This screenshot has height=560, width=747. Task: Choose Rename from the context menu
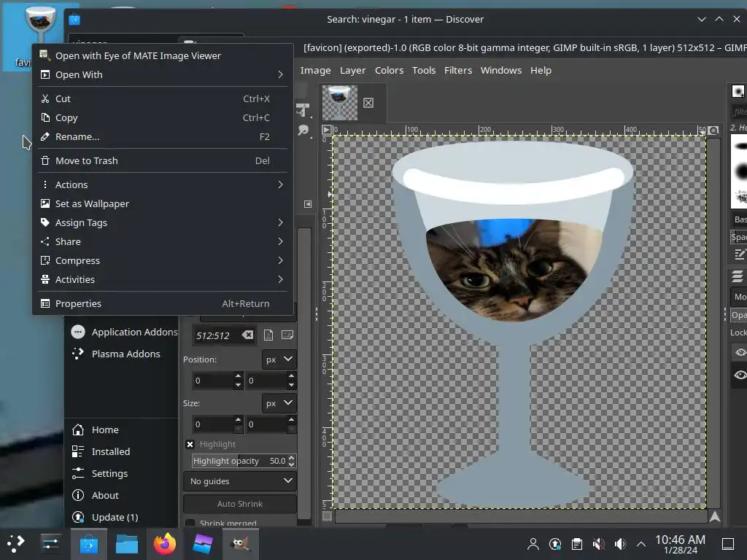coord(163,136)
